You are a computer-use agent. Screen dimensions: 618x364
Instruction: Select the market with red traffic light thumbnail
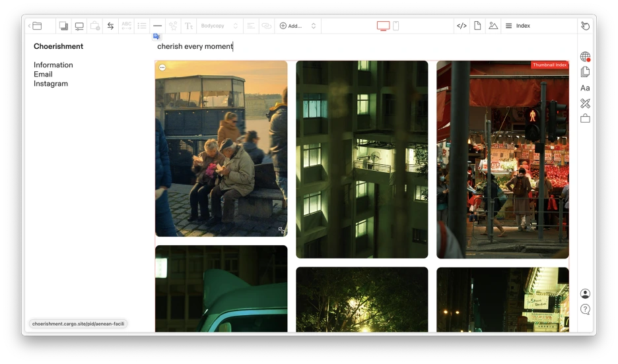[x=502, y=160]
